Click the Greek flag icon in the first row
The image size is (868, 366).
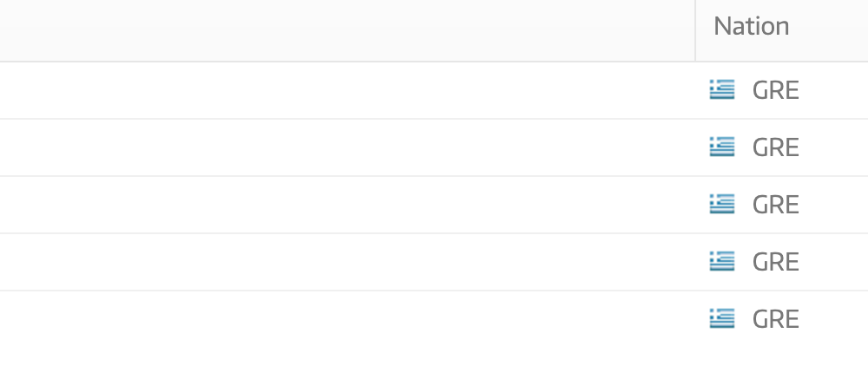722,89
